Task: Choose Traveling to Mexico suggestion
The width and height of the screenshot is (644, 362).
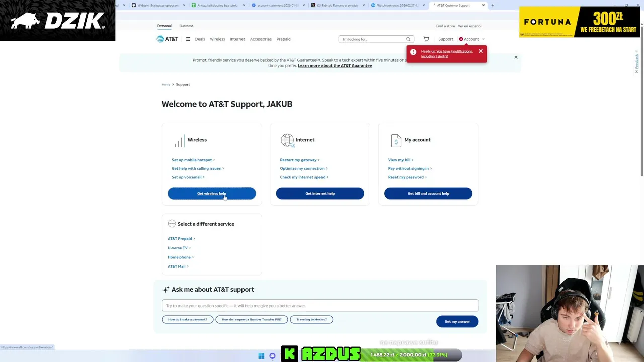Action: tap(311, 319)
